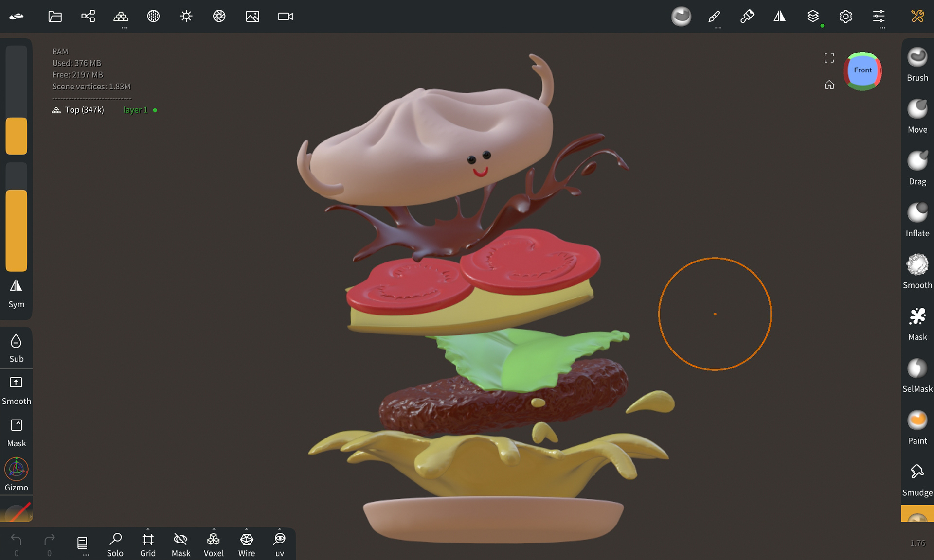Choose the Drag brush tool

click(917, 167)
